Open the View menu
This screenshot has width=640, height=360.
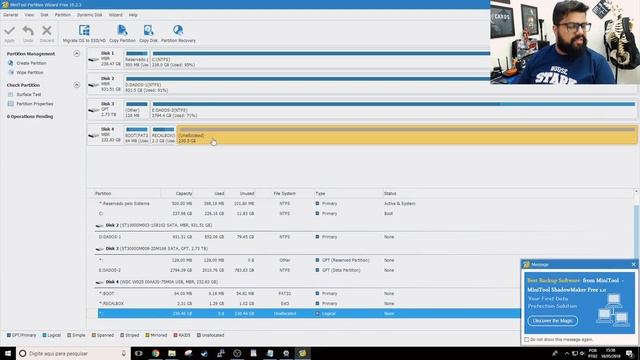click(29, 15)
